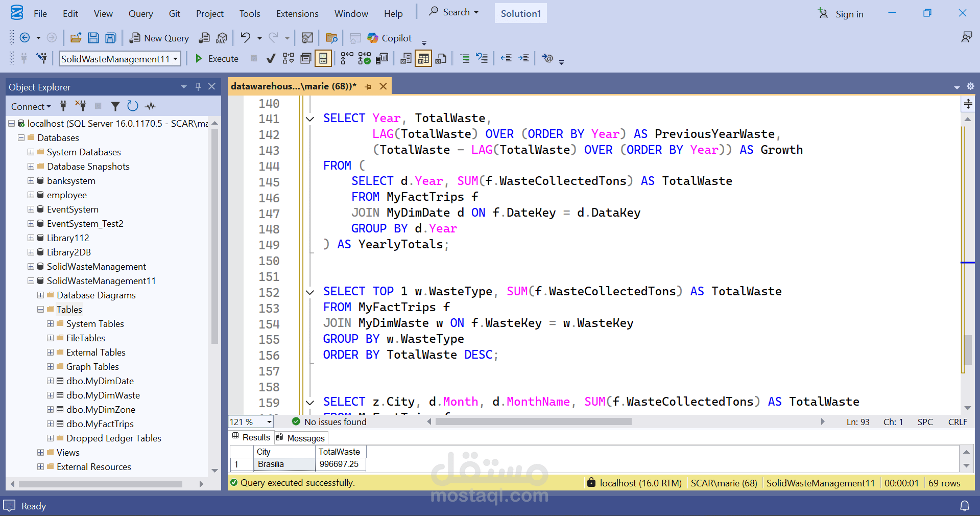Collapse the SELECT block at line 141
The width and height of the screenshot is (980, 516).
[x=310, y=119]
